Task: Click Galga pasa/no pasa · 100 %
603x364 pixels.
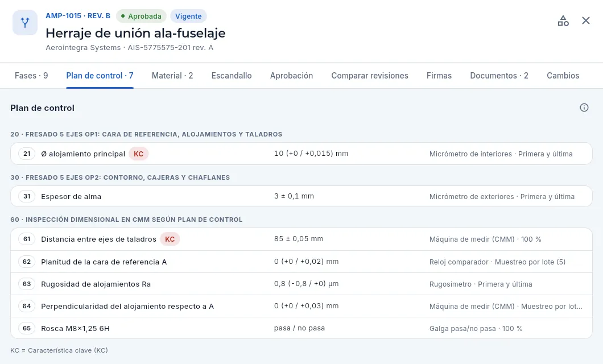Action: (476, 328)
